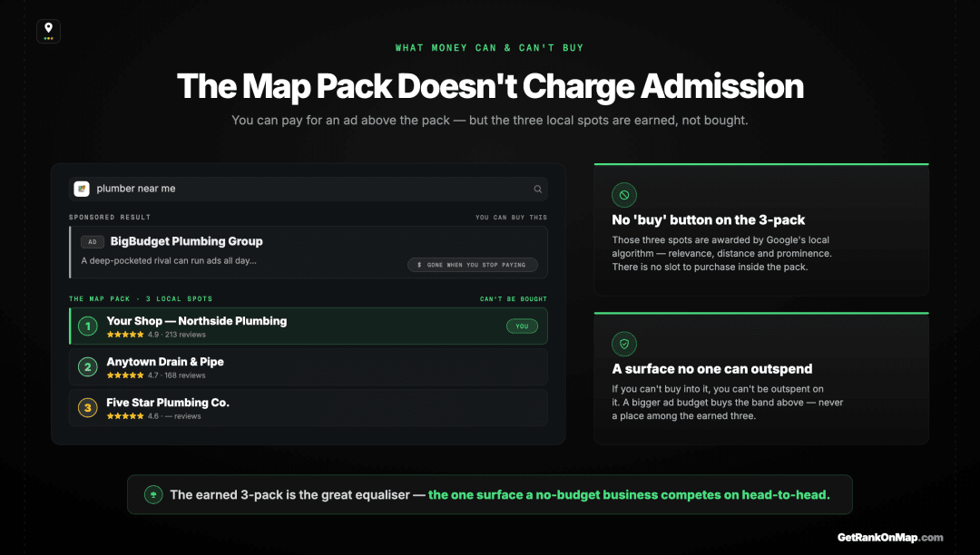The image size is (980, 555).
Task: Click "No 'buy' button on the 3-pack" heading
Action: [x=708, y=219]
